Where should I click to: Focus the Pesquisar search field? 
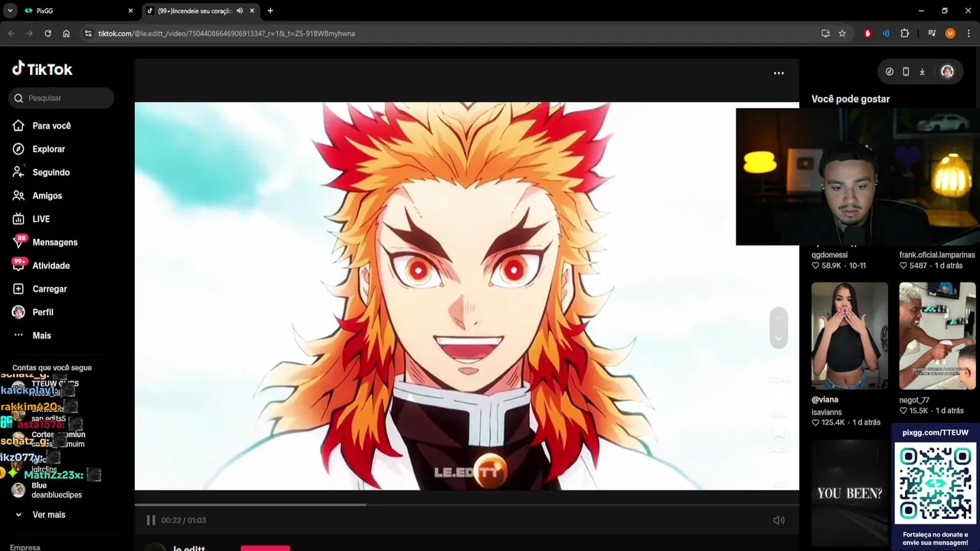point(61,98)
